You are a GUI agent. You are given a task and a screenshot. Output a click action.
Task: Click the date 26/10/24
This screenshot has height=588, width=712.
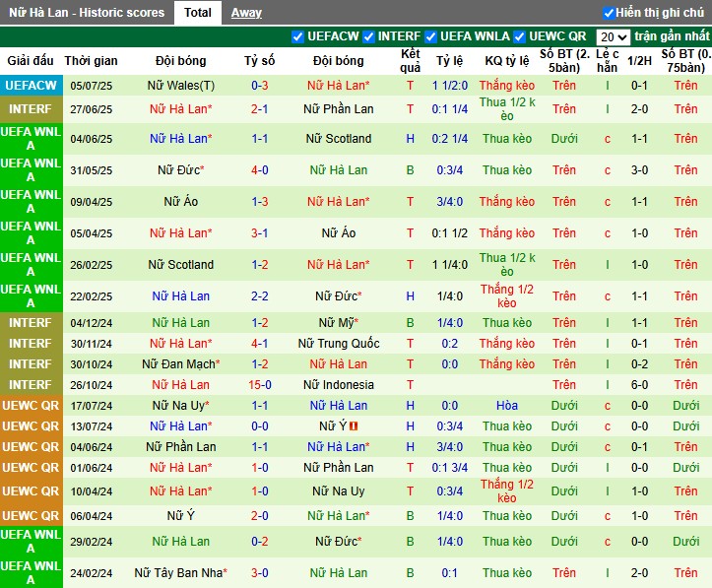click(x=92, y=385)
